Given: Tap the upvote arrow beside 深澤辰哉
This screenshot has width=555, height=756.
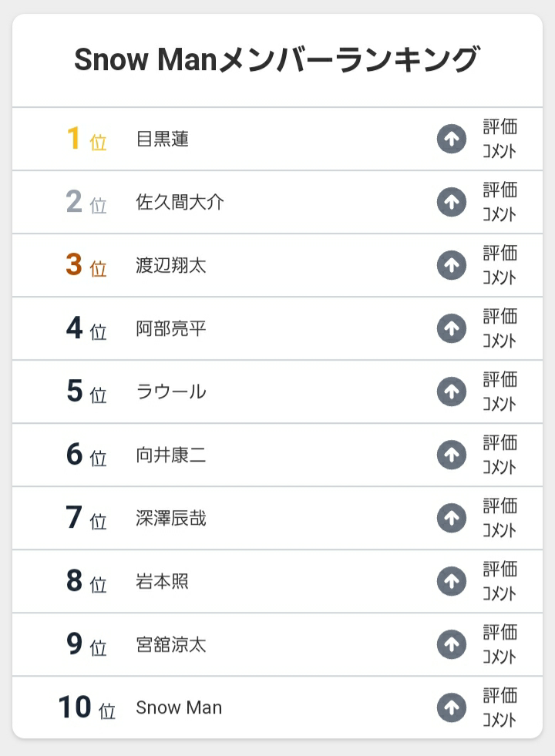Looking at the screenshot, I should pyautogui.click(x=452, y=518).
